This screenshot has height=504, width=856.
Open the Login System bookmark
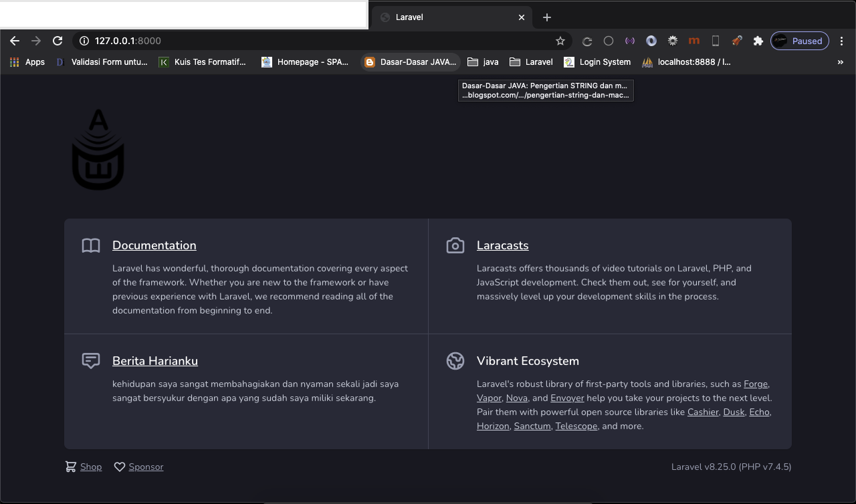tap(597, 62)
